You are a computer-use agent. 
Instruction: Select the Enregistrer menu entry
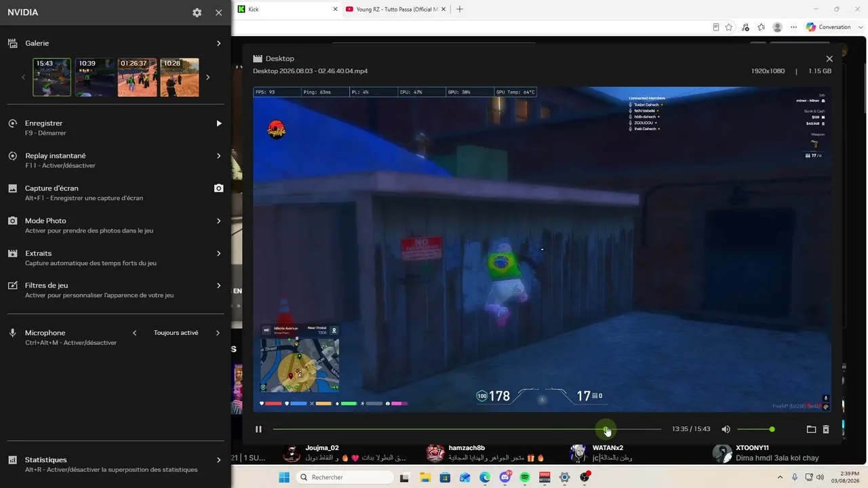tap(115, 127)
